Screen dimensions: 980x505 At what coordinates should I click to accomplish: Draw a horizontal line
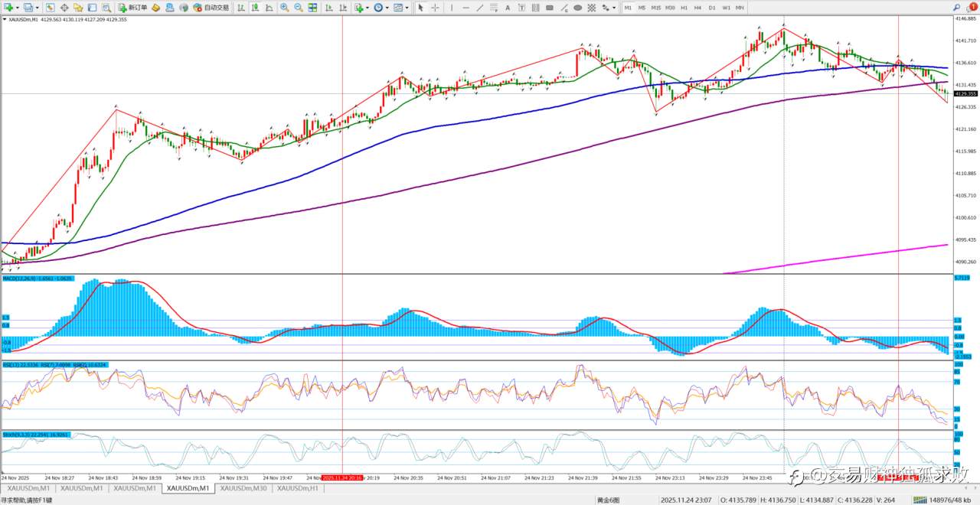(x=465, y=8)
